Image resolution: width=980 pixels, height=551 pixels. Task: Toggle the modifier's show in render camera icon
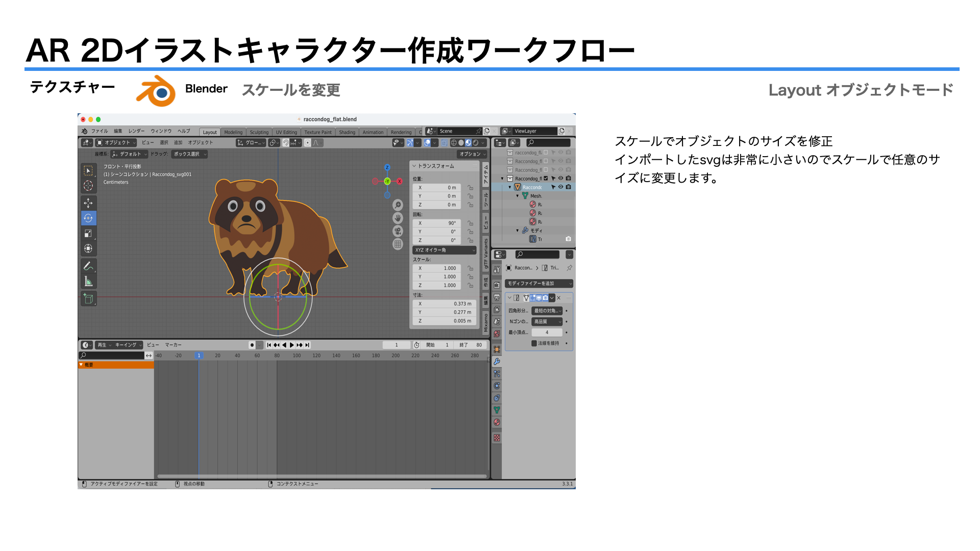pos(546,298)
